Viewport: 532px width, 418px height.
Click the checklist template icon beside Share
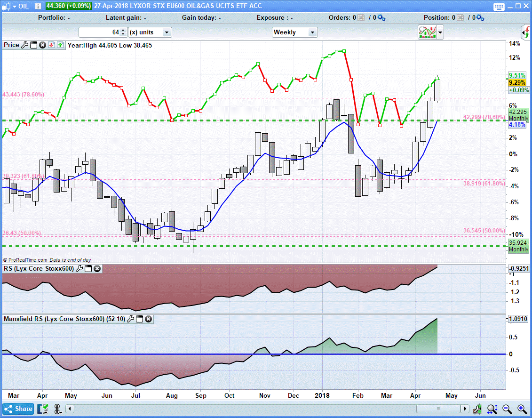click(x=43, y=409)
